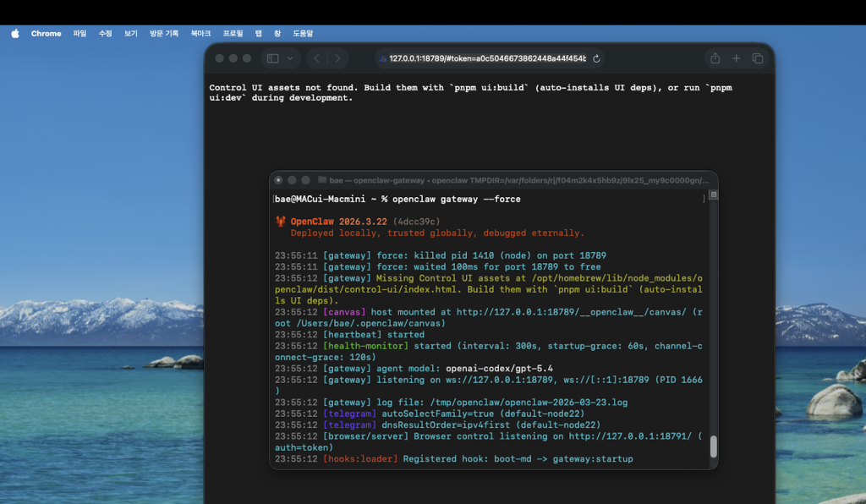Click the terminal split-pane icon above scrollbar
866x504 pixels.
click(713, 194)
